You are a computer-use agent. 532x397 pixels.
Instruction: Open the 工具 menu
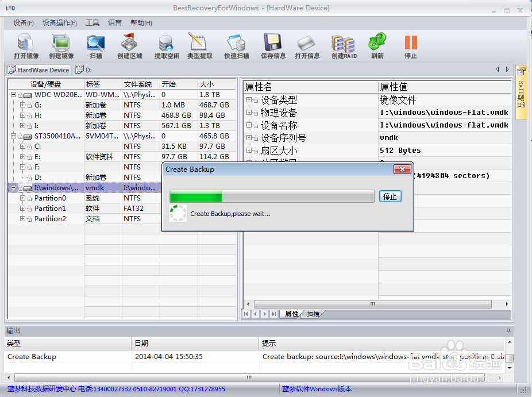coord(92,23)
